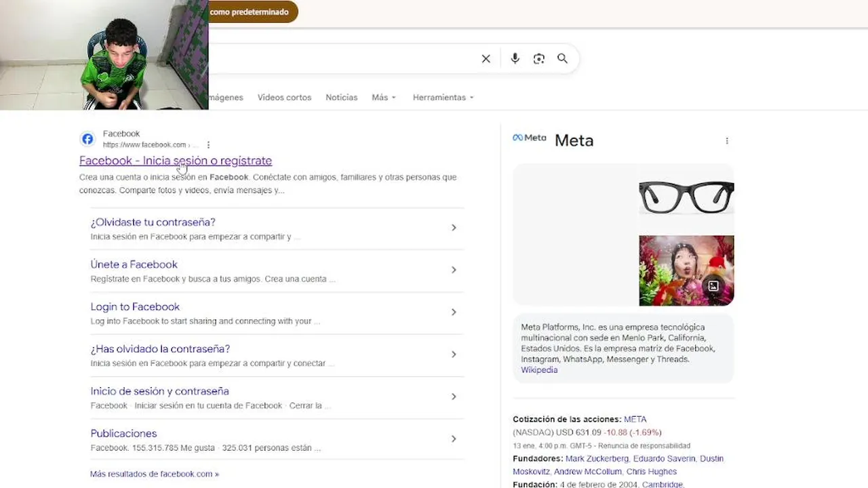The image size is (868, 488).
Task: Expand the 'Login to Facebook' chevron
Action: 454,312
